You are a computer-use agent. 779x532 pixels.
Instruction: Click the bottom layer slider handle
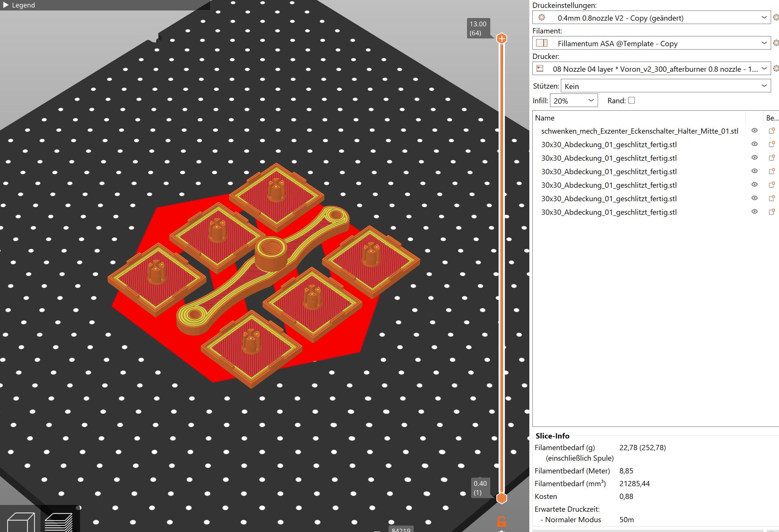pyautogui.click(x=502, y=498)
